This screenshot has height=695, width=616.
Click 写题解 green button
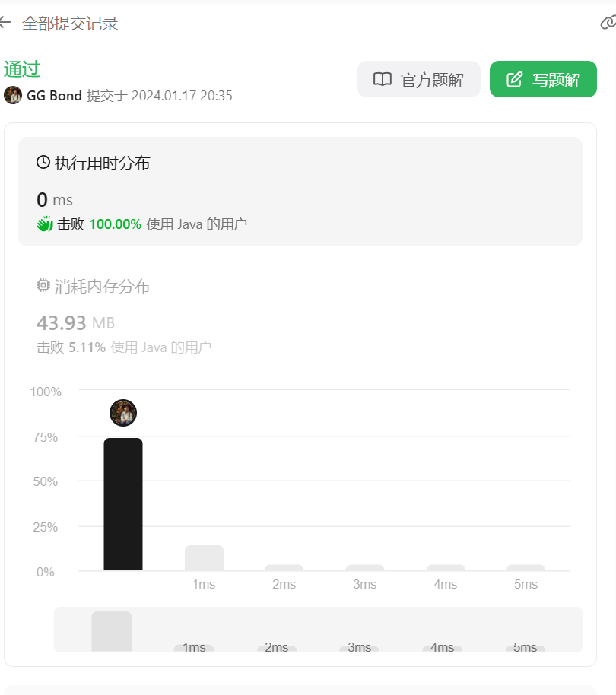click(x=543, y=79)
